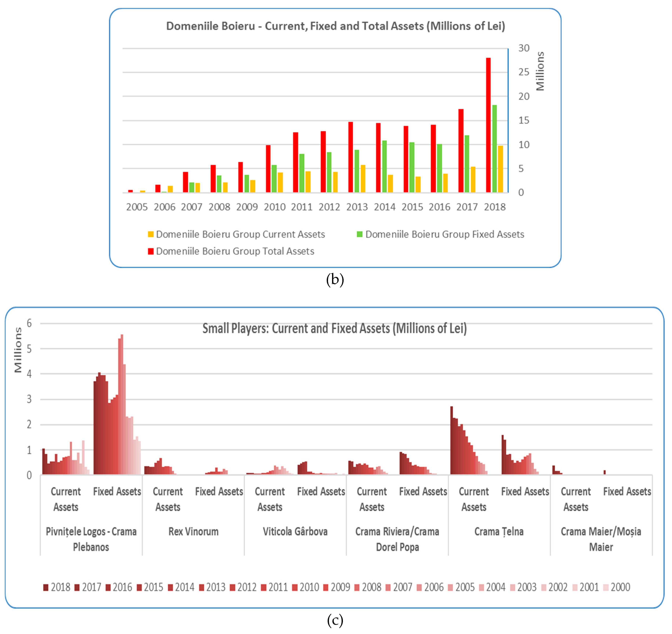Click x-axis label 2013 in top chart

357,207
